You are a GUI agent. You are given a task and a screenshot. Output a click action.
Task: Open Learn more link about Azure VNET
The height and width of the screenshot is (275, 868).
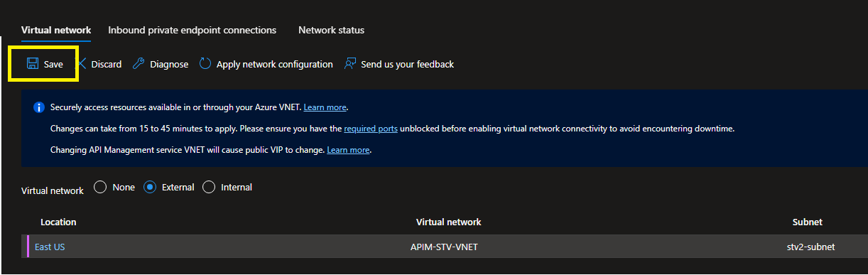(x=325, y=107)
